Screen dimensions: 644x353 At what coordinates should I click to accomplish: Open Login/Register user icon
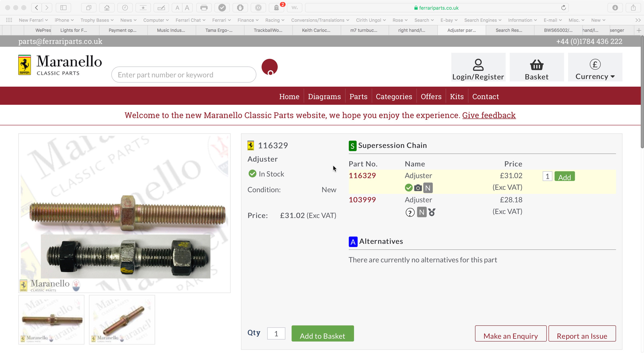(x=478, y=67)
